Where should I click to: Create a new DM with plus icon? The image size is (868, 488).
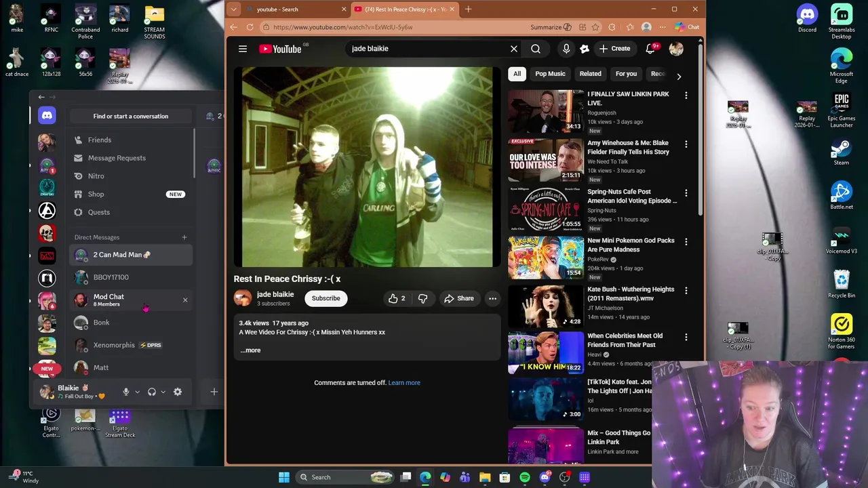(x=184, y=237)
